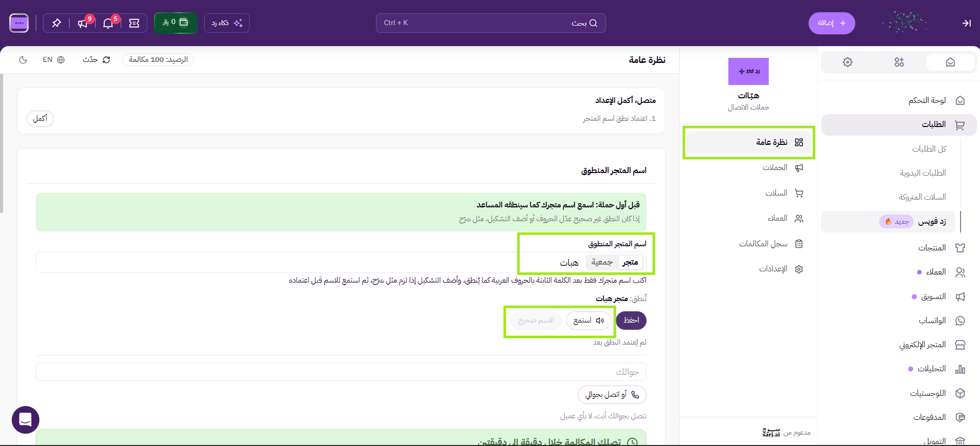The width and height of the screenshot is (980, 446).
Task: Click the احفظ save button
Action: tap(631, 321)
